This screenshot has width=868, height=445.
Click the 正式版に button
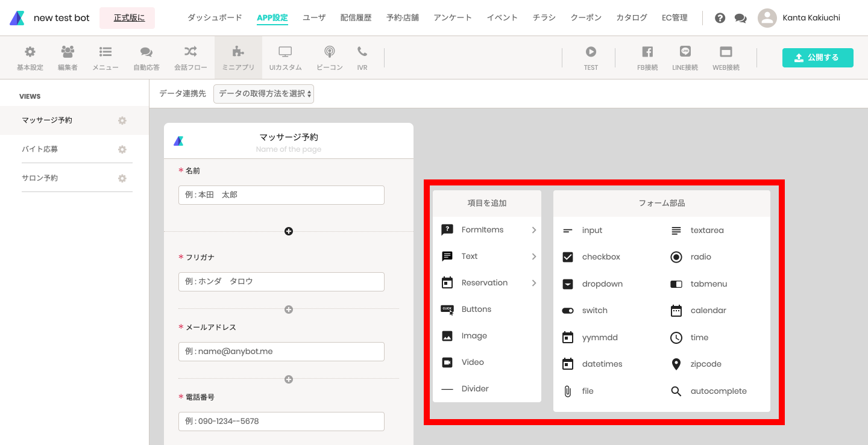(127, 18)
